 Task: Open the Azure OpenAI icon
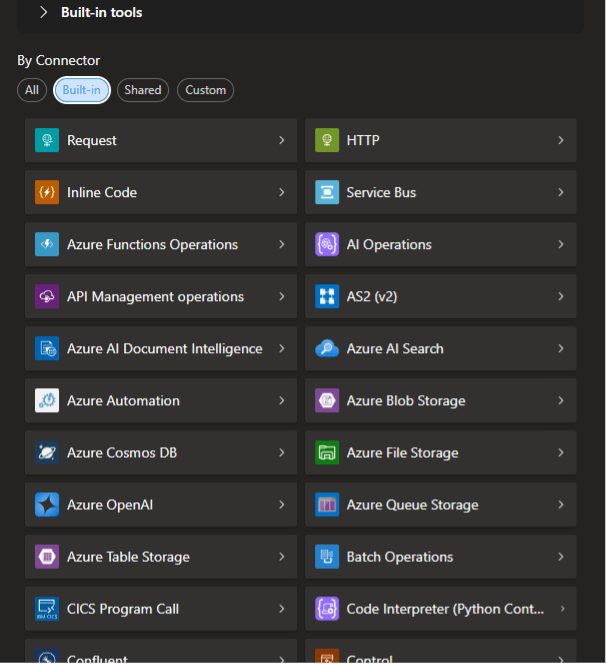point(47,505)
